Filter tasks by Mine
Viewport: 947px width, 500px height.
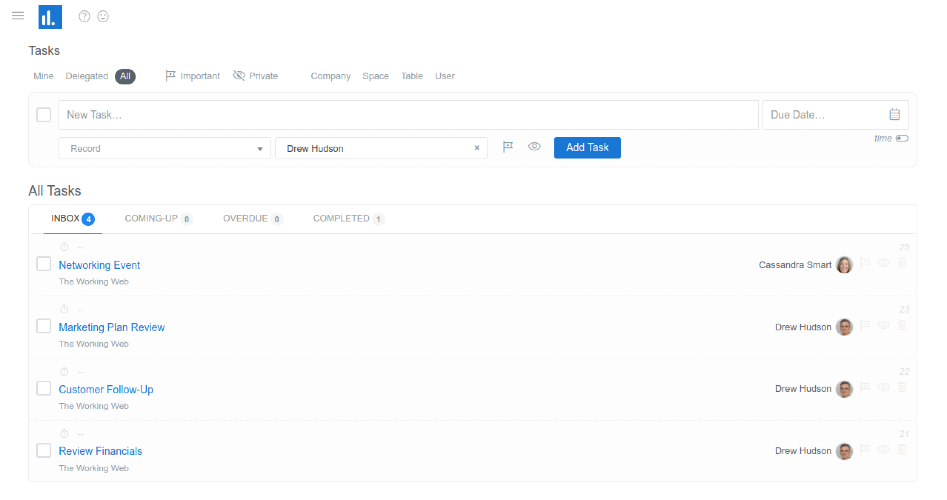[43, 76]
